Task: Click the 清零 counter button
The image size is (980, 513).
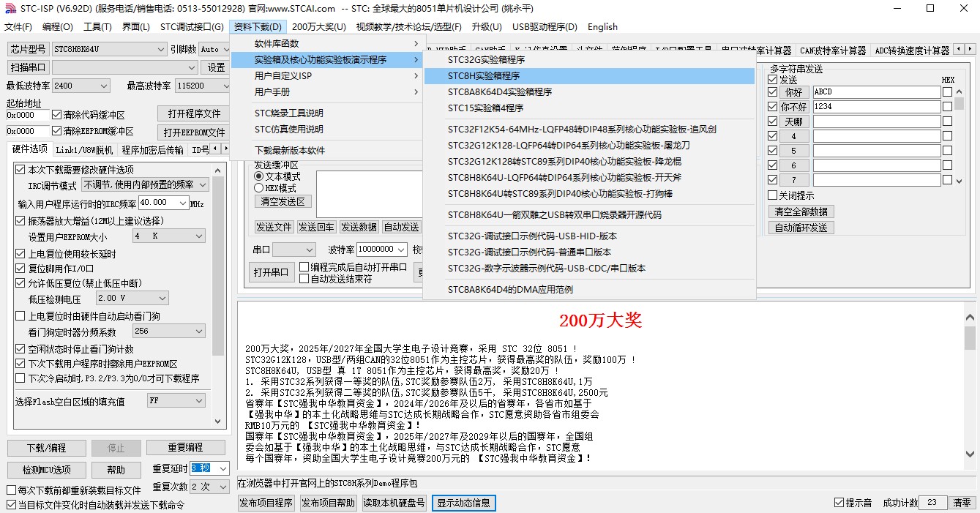Action: [962, 503]
